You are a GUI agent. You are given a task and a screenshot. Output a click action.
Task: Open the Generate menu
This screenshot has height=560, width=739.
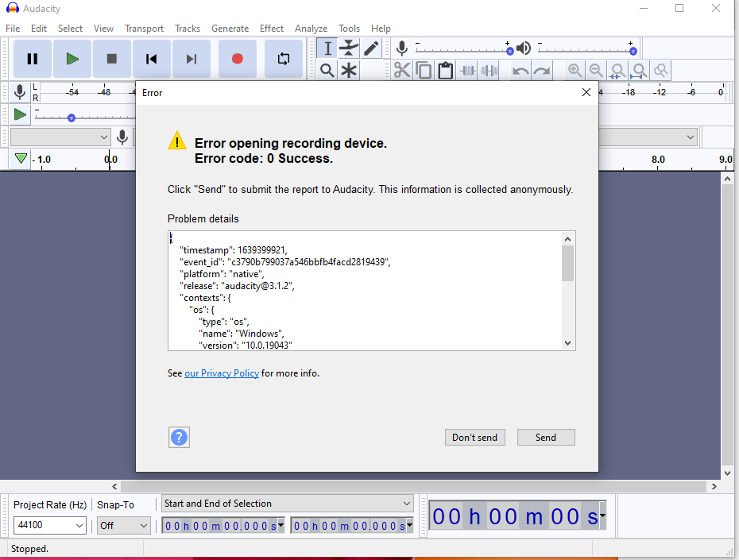(x=230, y=29)
